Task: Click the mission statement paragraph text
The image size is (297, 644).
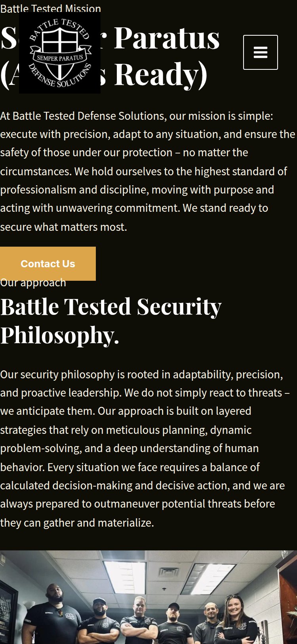Action: 147,171
